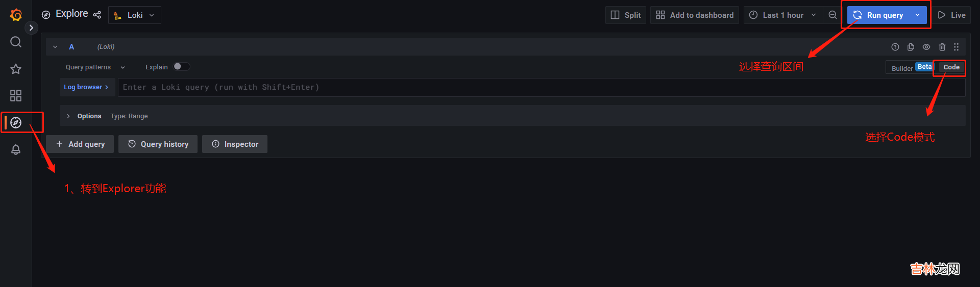Screen dimensions: 980x287
Task: Open the Query patterns dropdown
Action: click(x=95, y=67)
